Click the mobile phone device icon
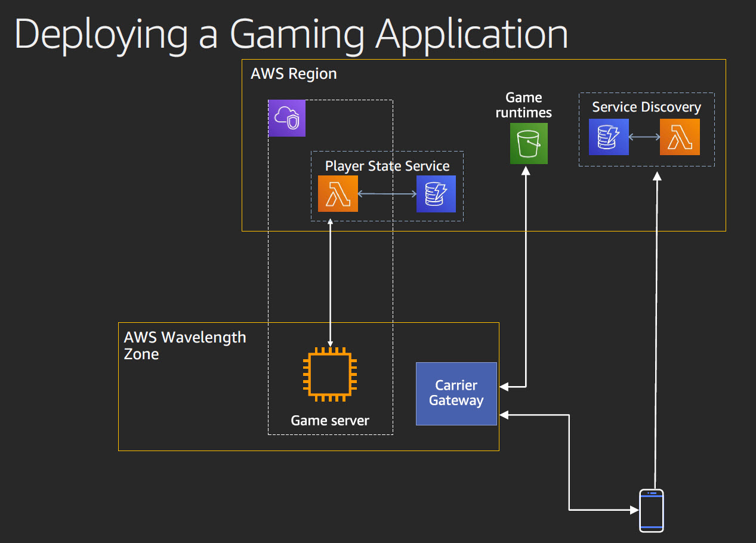This screenshot has width=756, height=543. coord(652,510)
